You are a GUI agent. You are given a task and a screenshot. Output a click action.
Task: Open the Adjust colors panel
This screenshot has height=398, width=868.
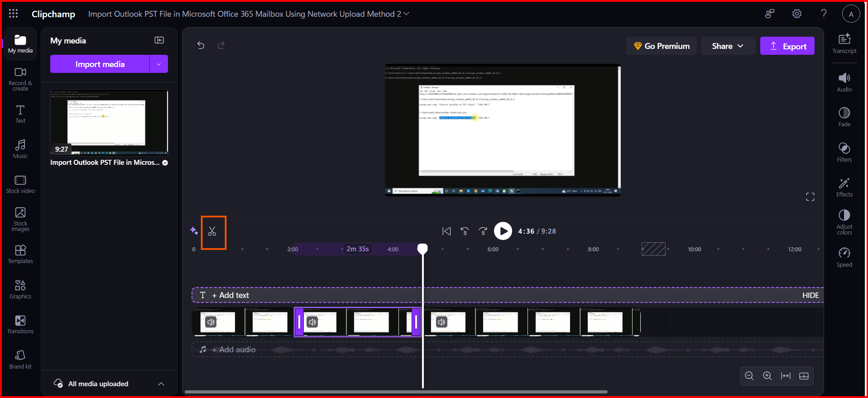click(844, 222)
